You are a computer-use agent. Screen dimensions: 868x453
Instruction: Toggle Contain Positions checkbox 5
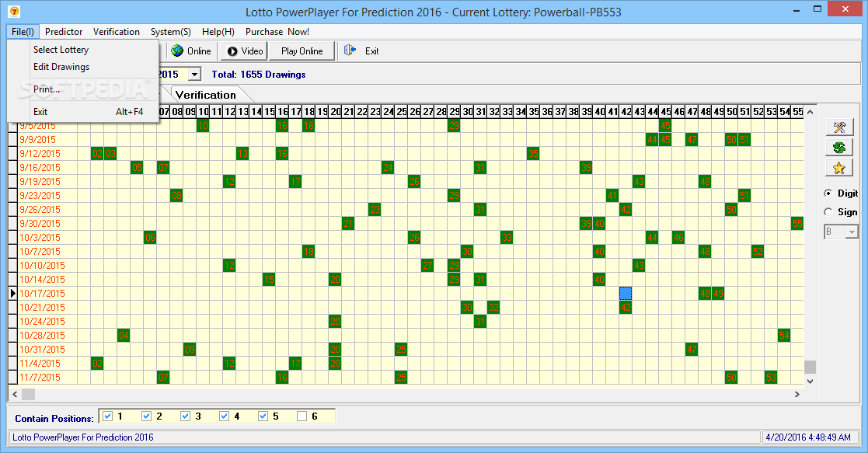263,416
